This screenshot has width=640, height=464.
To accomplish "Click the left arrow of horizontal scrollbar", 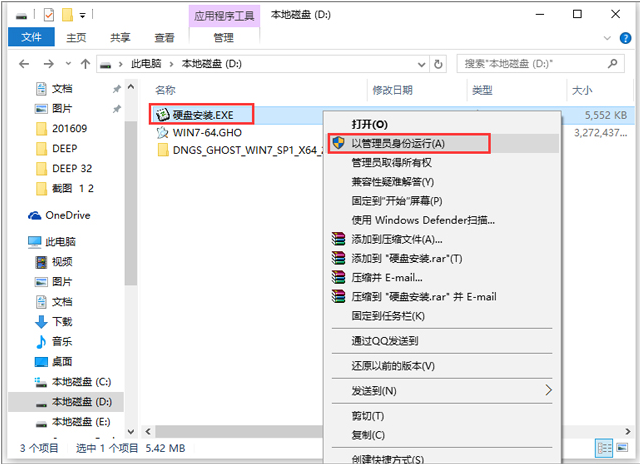I will point(148,432).
